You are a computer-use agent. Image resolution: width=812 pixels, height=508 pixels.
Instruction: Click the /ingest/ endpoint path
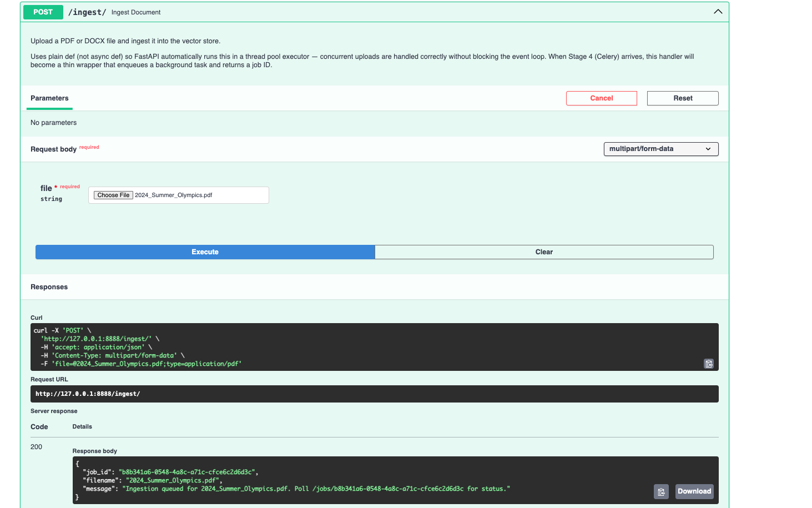[x=87, y=12]
